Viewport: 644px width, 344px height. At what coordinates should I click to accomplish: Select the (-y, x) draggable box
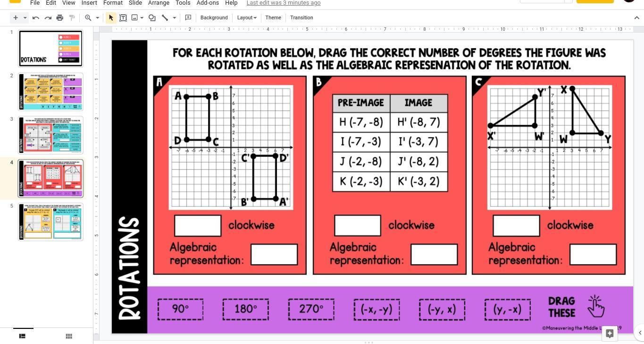click(x=442, y=309)
